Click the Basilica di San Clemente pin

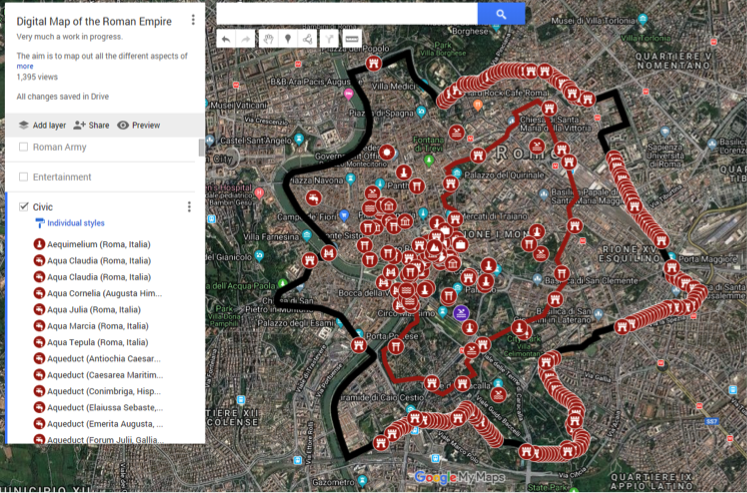(537, 278)
